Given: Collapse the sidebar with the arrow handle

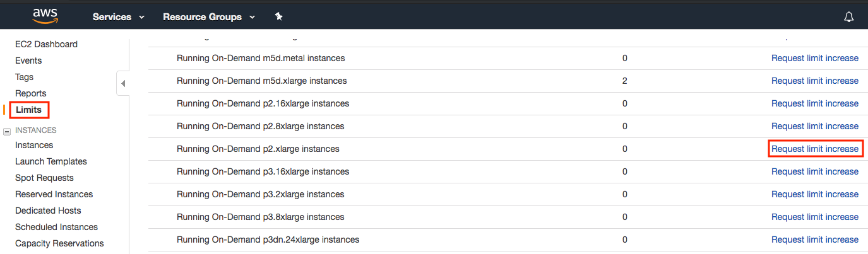Looking at the screenshot, I should point(123,83).
